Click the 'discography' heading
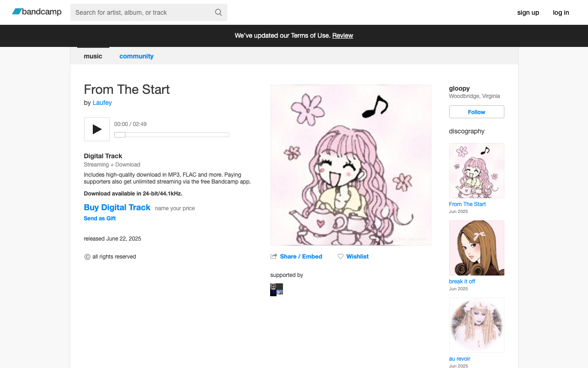Screen dimensions: 588x368 tap(467, 131)
